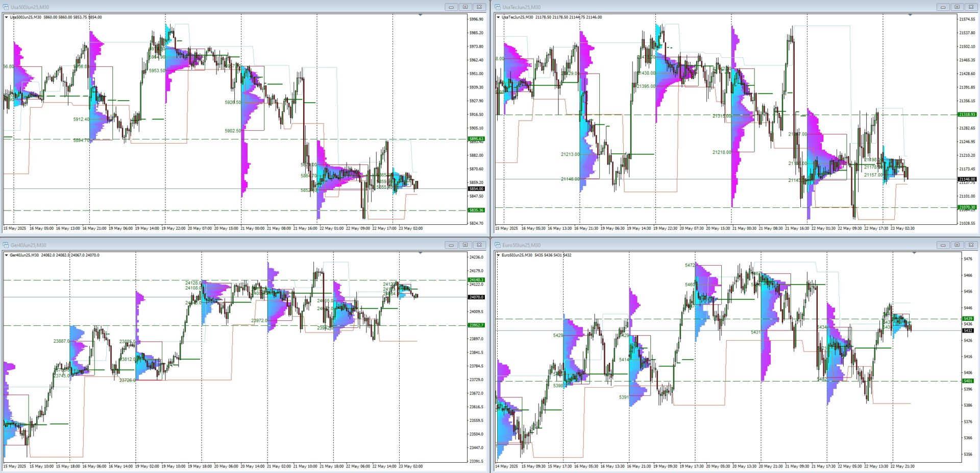Click '23 May 02:30' on UsaTec time axis
This screenshot has height=473, width=980.
pyautogui.click(x=902, y=228)
